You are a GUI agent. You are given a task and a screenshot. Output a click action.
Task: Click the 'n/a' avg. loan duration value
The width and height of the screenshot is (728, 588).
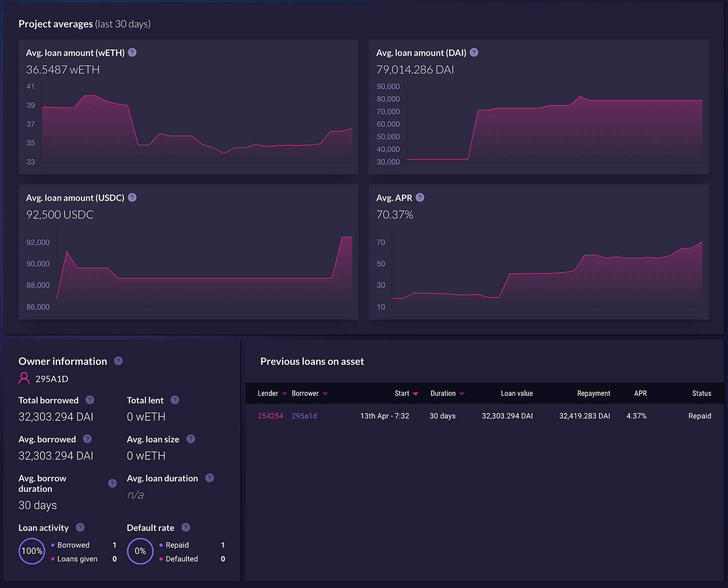coord(135,495)
